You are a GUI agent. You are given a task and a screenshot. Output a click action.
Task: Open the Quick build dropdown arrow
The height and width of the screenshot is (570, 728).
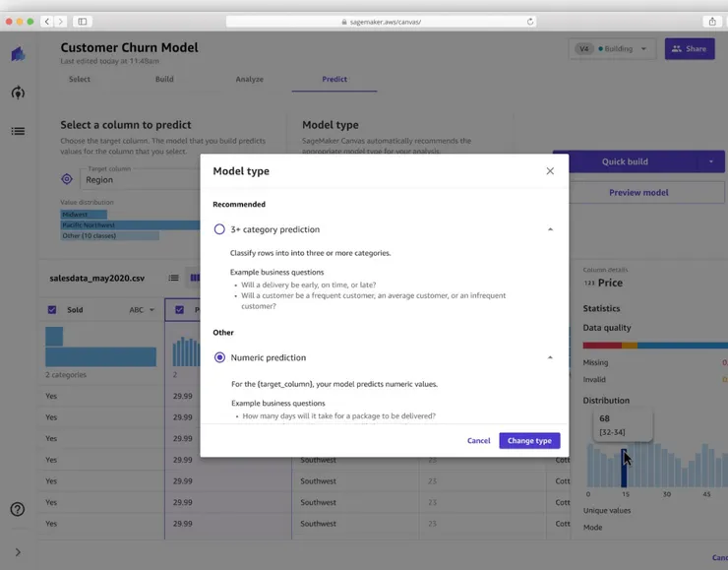tap(711, 161)
